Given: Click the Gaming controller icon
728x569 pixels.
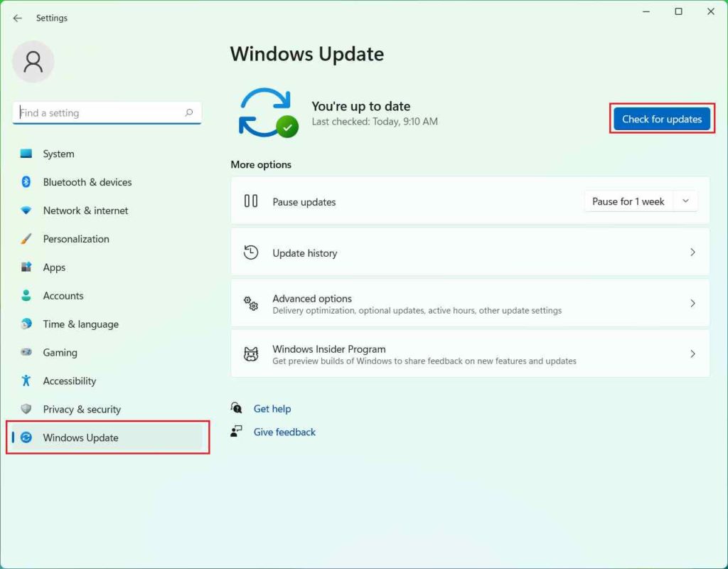Looking at the screenshot, I should [x=26, y=352].
